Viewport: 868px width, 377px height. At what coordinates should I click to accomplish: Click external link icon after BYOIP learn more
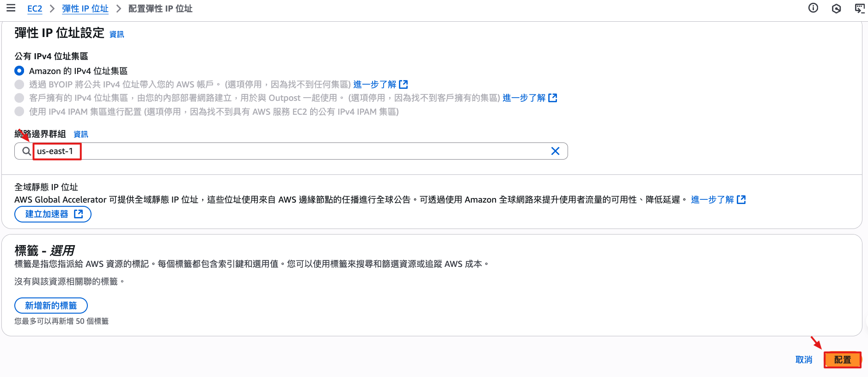[x=403, y=84]
